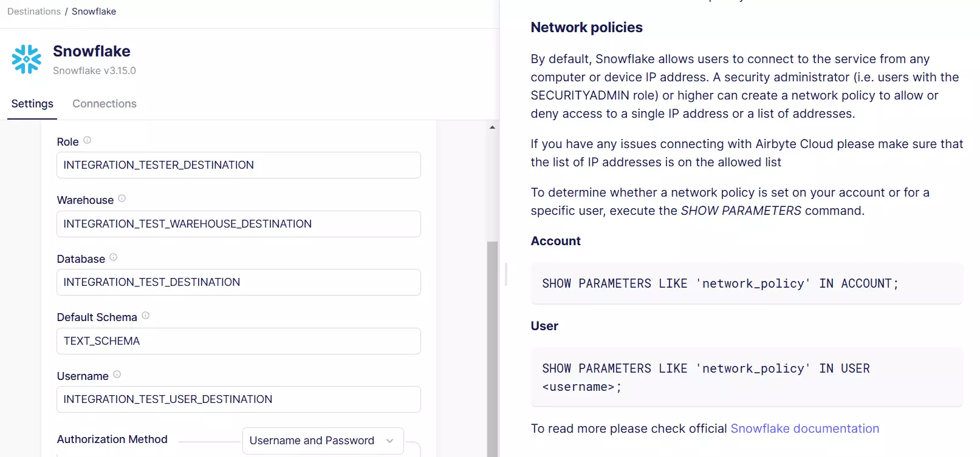980x457 pixels.
Task: Click the settings form scrollbar thumb
Action: [492, 346]
